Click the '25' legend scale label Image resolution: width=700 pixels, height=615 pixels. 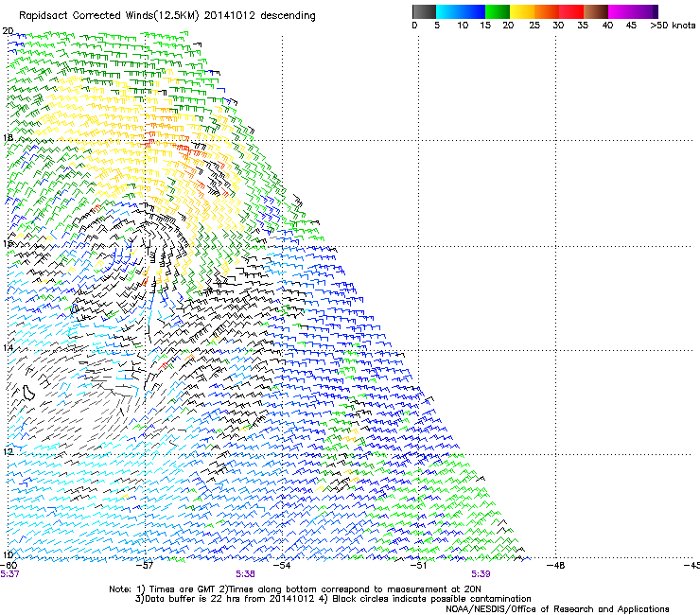point(534,26)
